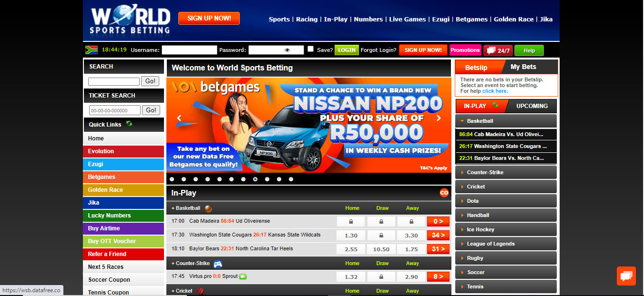Expand the Dota sidebar category
This screenshot has width=644, height=296.
click(x=506, y=201)
